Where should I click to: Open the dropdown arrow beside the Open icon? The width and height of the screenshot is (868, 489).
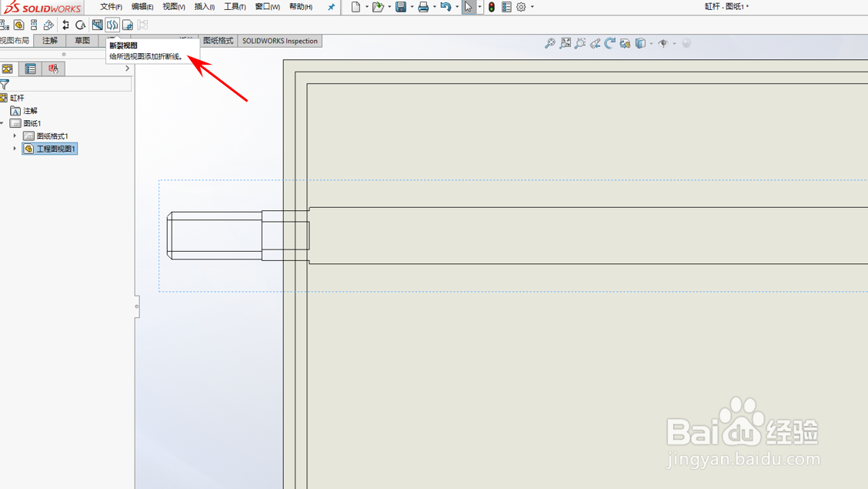389,7
